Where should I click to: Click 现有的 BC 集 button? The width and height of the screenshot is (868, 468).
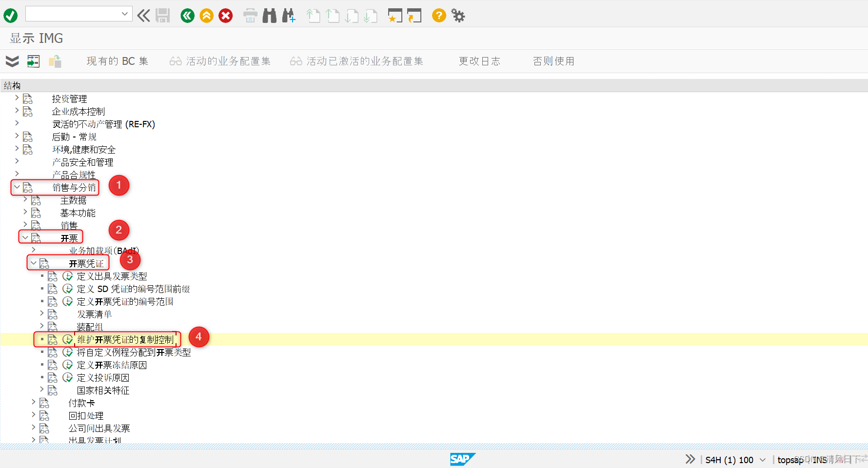117,61
